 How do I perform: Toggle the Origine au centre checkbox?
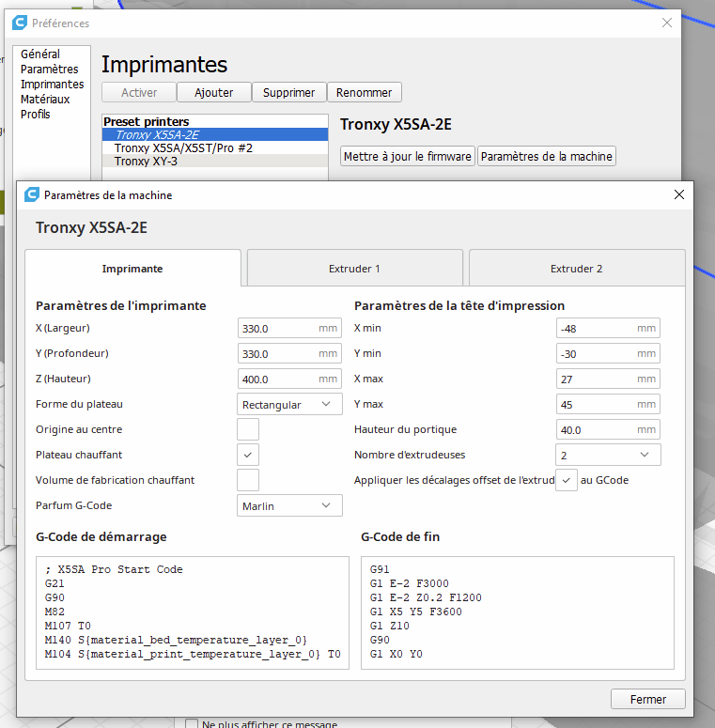coord(248,429)
